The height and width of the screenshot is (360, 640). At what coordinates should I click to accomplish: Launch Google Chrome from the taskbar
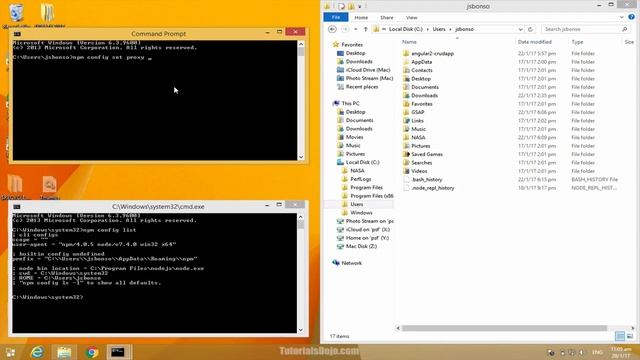(x=92, y=352)
